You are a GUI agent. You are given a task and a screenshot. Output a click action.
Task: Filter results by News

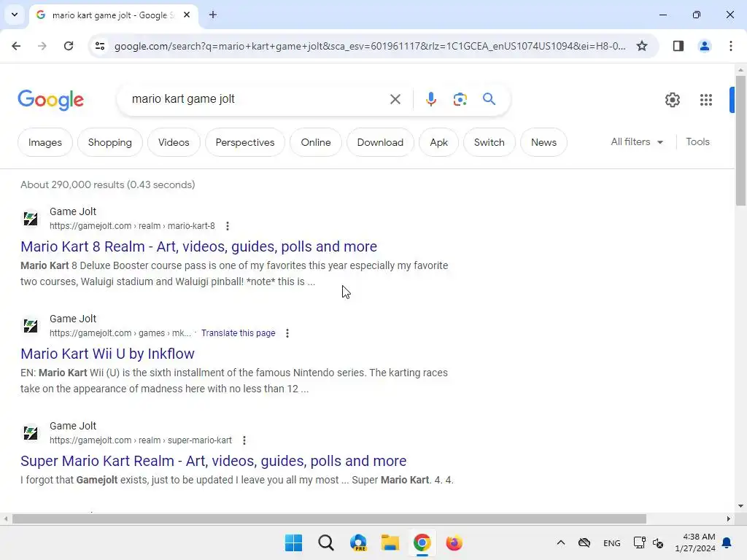543,142
